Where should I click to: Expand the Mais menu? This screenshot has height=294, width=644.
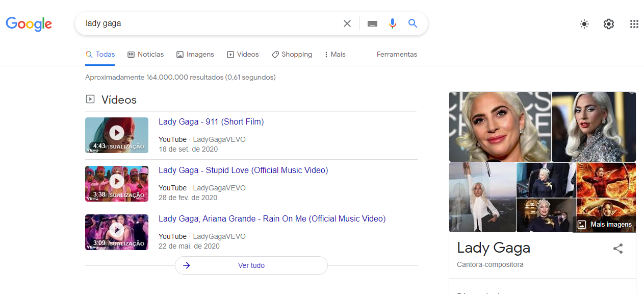click(x=335, y=55)
